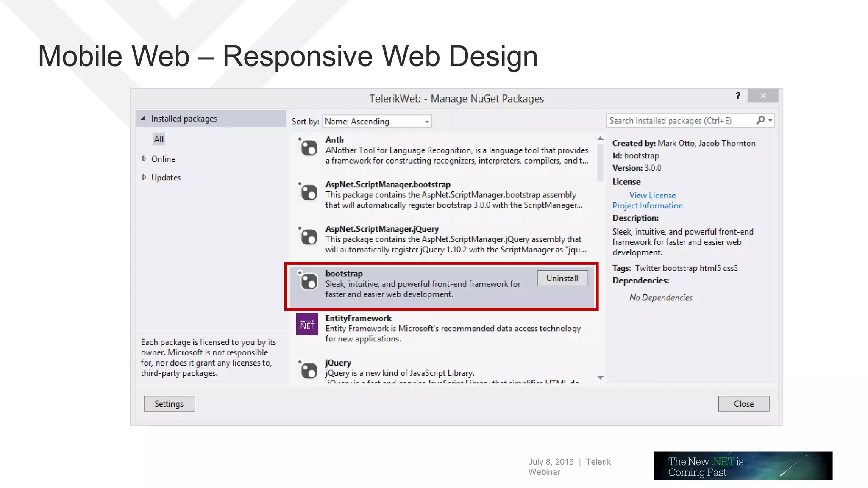Viewport: 868px width, 488px height.
Task: Click the EntityFramework .NET icon
Action: 307,324
